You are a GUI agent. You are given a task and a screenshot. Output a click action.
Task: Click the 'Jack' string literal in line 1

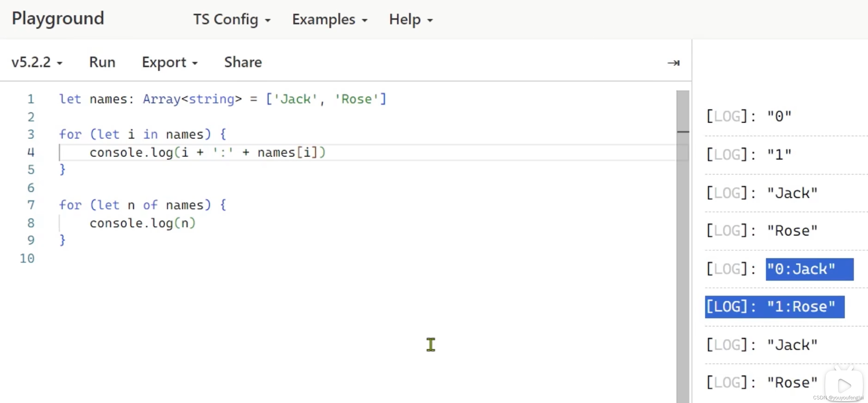point(296,99)
